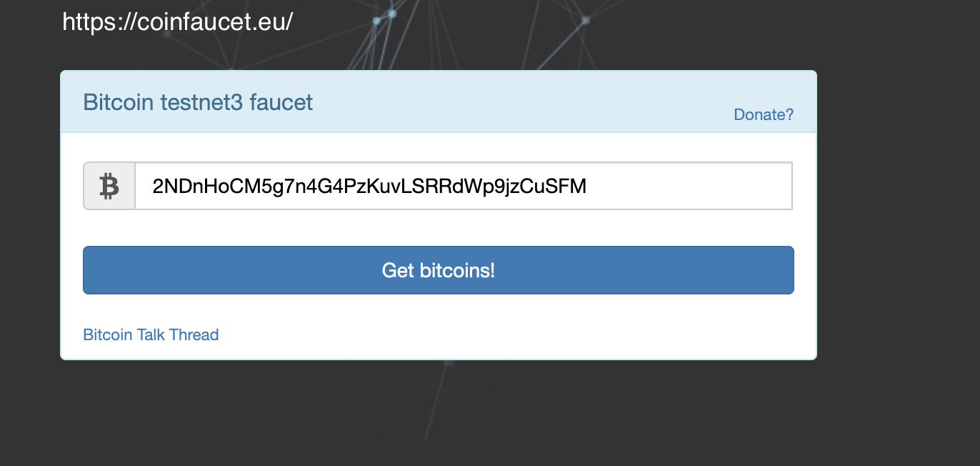Select the Bitcoin glyph left of the address
The width and height of the screenshot is (980, 466).
tap(109, 186)
